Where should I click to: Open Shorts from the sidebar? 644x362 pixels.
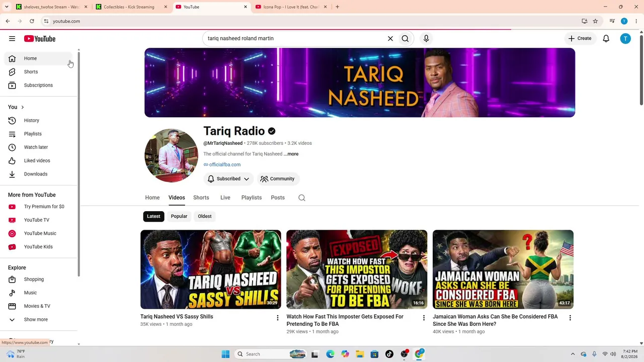tap(38, 72)
